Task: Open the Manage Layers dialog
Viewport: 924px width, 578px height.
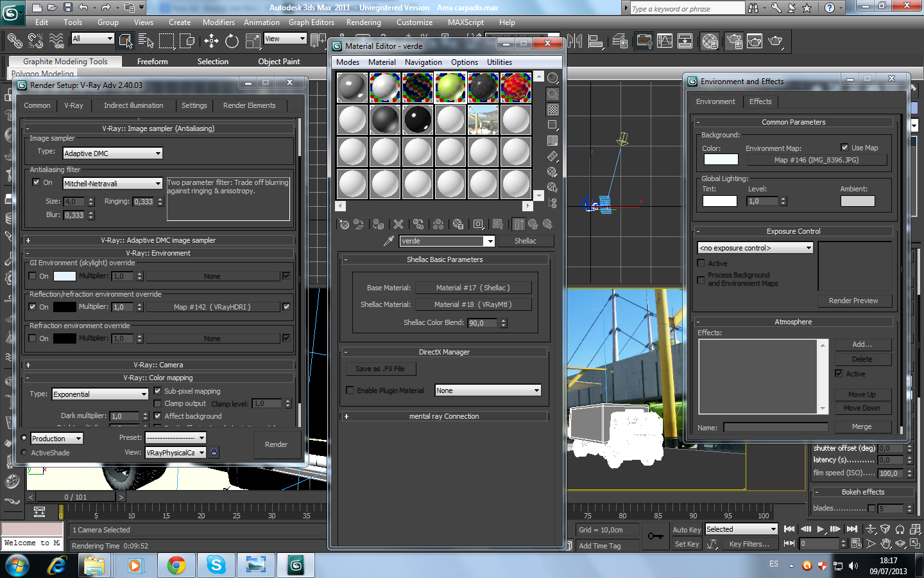Action: 620,41
